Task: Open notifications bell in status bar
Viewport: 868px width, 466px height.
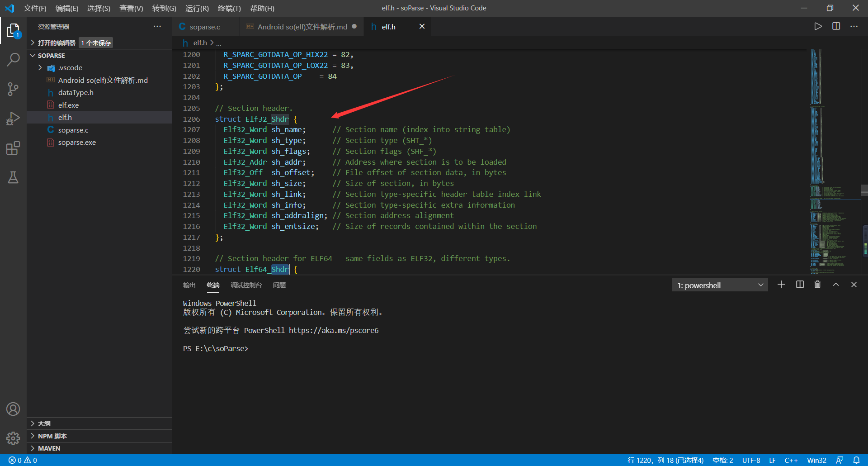Action: point(856,460)
